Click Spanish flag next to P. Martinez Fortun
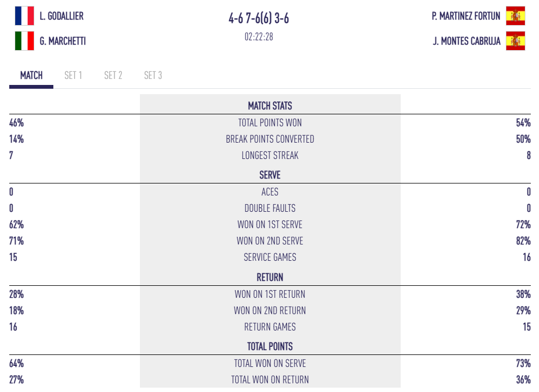539x392 pixels. point(515,16)
